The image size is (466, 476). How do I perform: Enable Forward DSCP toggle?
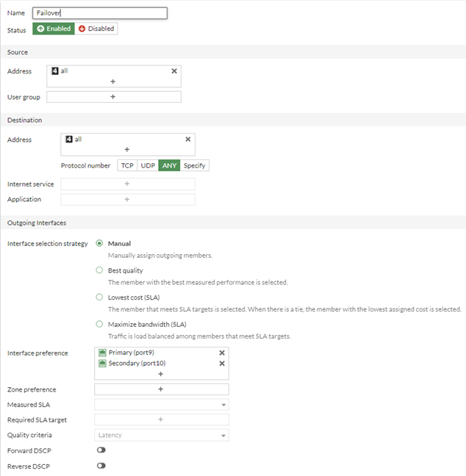[x=101, y=450]
